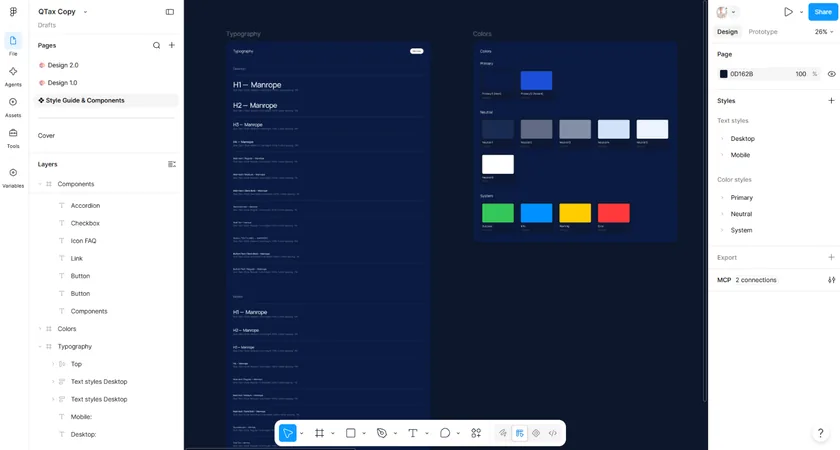The image size is (840, 450).
Task: Select the Text tool
Action: point(412,433)
